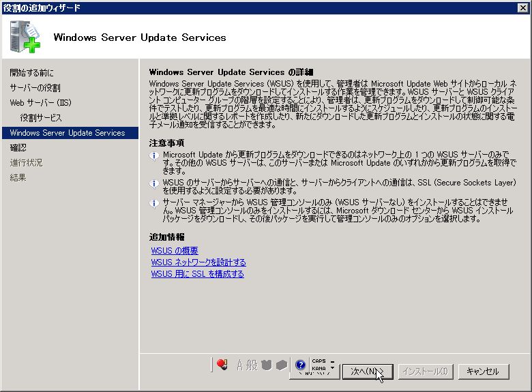Click the greyed 進行状況 step
This screenshot has width=532, height=392.
click(x=26, y=163)
